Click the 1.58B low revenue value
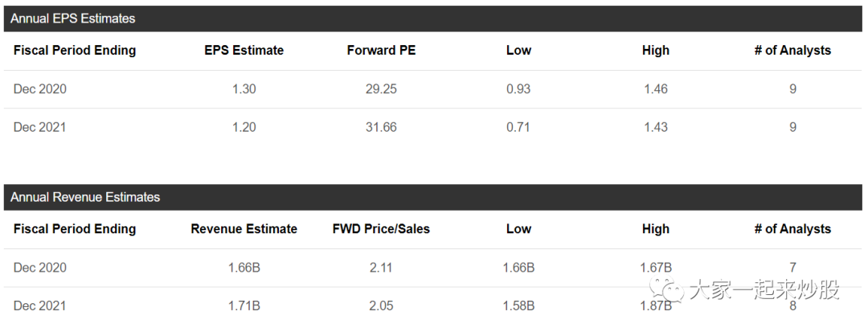The image size is (868, 328). (518, 305)
